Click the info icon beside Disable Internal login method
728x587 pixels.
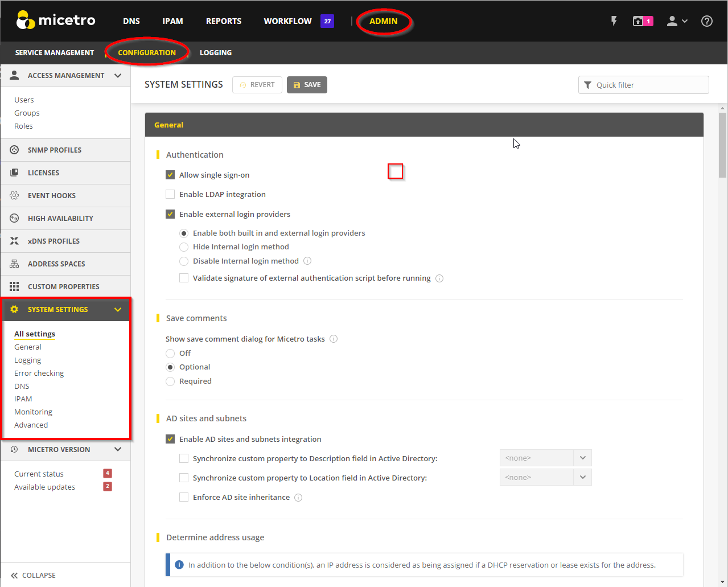(307, 261)
